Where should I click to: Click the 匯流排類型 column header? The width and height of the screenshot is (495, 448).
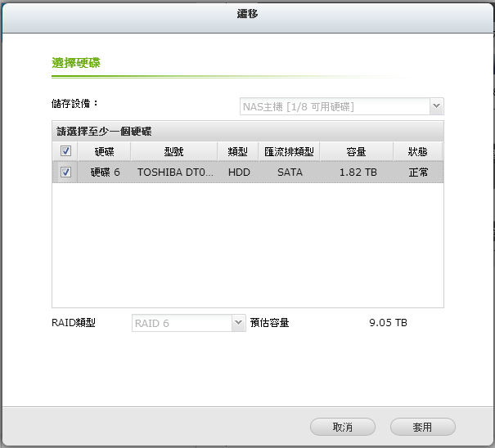coord(289,151)
